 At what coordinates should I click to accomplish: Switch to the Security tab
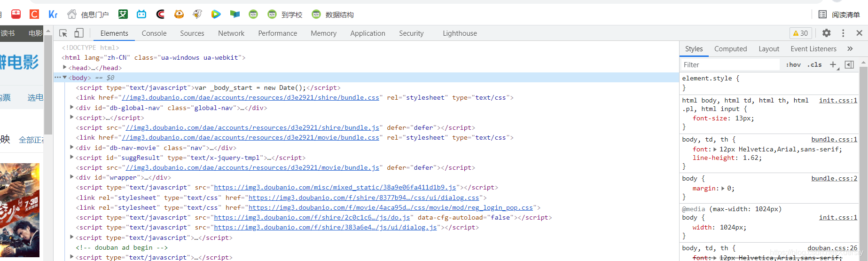411,33
